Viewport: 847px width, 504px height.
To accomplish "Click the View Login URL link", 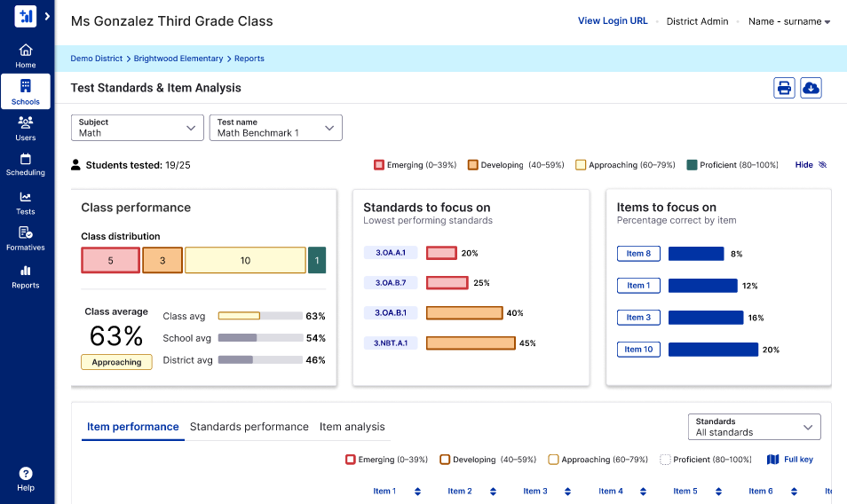I will point(613,21).
